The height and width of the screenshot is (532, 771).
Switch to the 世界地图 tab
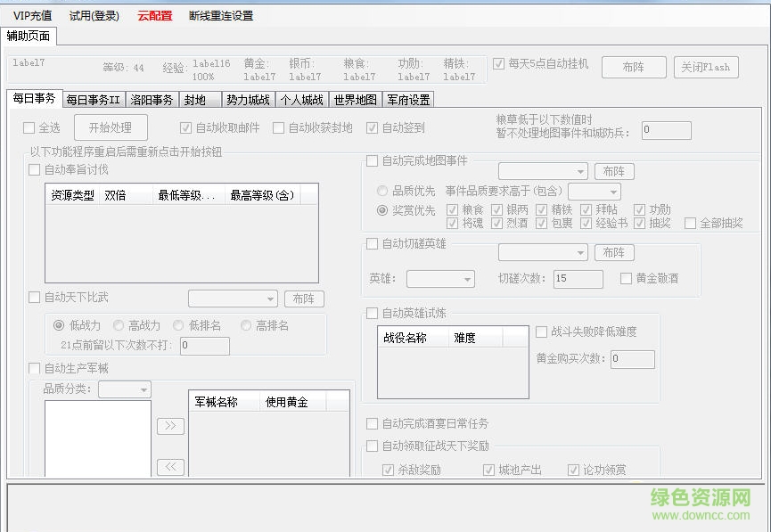coord(355,100)
